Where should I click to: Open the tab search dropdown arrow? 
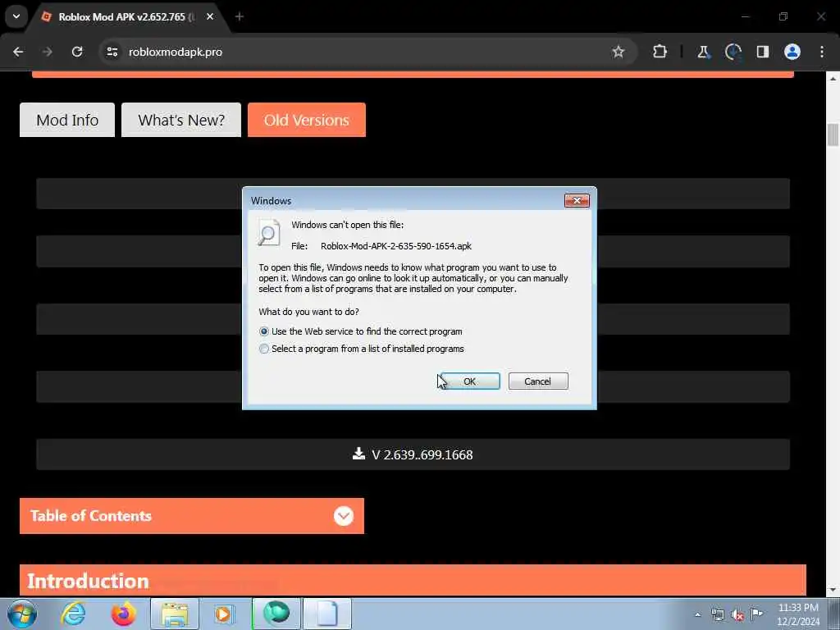[16, 16]
